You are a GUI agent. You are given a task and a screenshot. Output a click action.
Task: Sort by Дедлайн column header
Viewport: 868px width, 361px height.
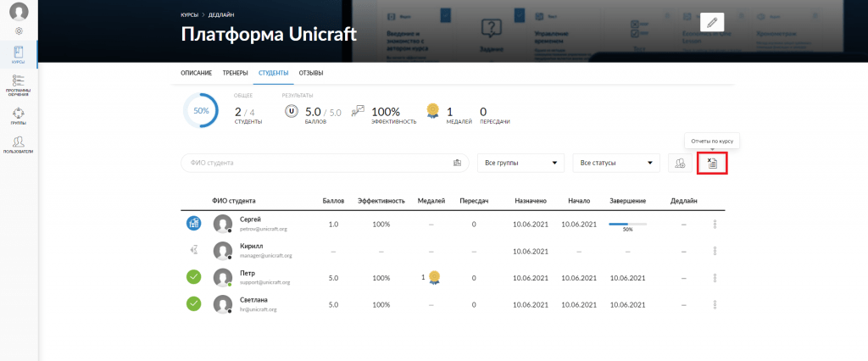684,201
